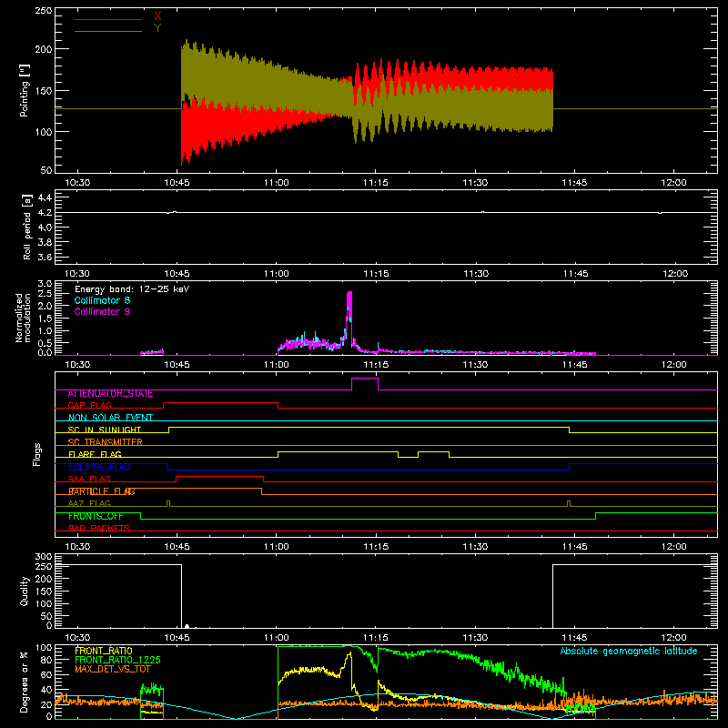This screenshot has width=728, height=728.
Task: Click the 11:30 tick label under modulation plot
Action: (475, 365)
